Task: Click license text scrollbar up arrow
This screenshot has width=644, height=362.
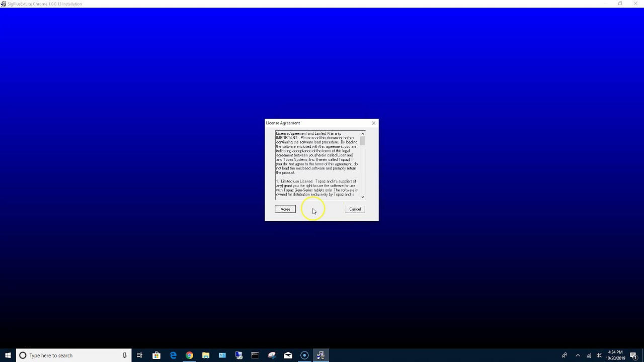Action: pyautogui.click(x=362, y=134)
